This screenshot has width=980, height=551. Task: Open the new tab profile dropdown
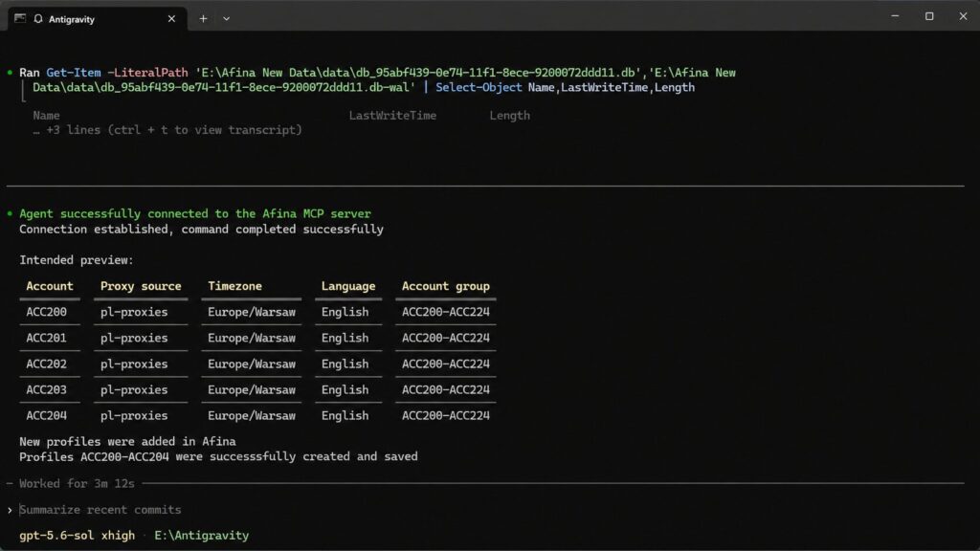pos(226,19)
